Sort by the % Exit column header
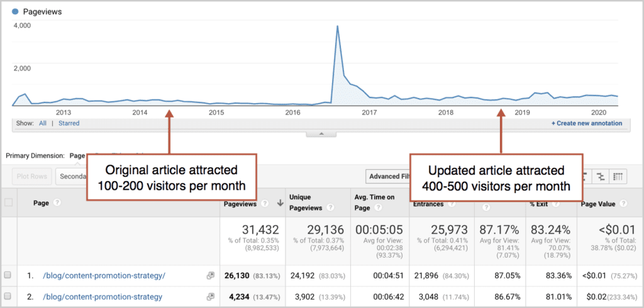 539,204
